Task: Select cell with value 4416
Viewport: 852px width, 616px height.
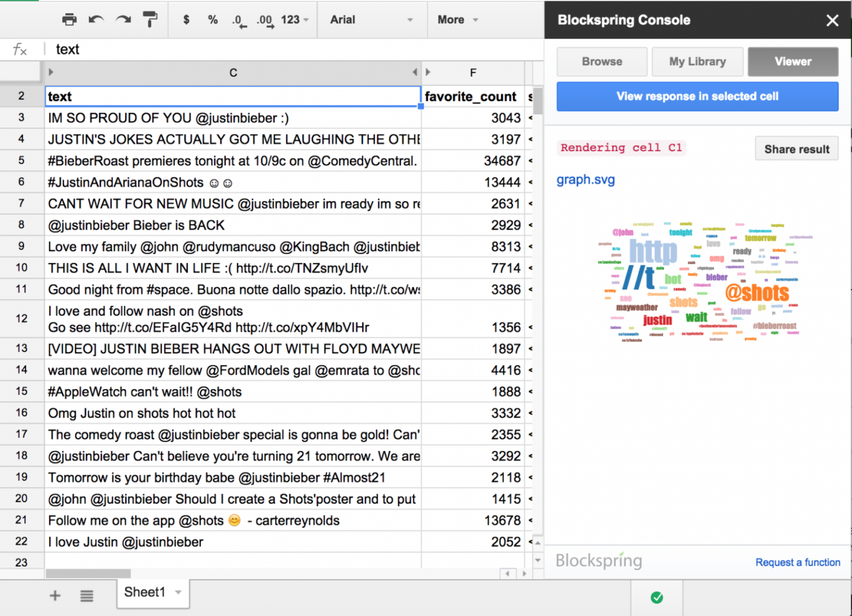Action: coord(473,370)
